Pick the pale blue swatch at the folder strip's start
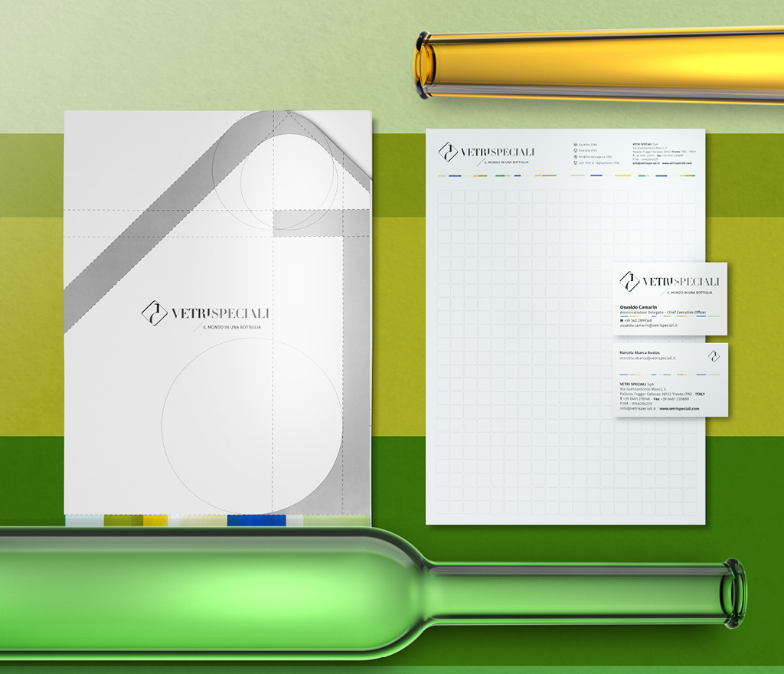The width and height of the screenshot is (784, 674). point(84,520)
